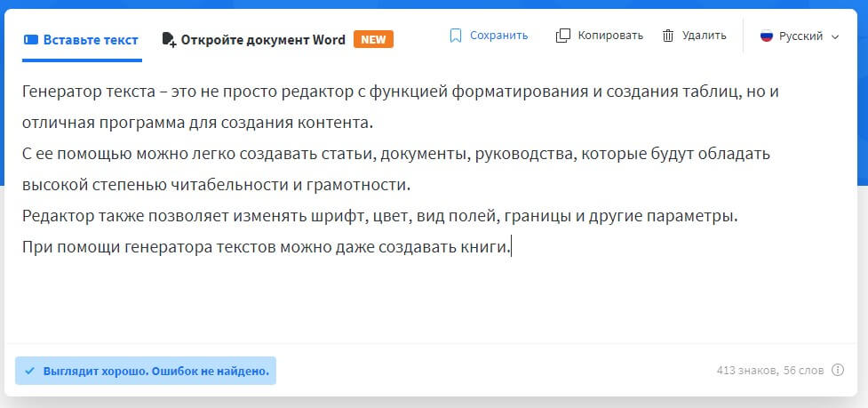The image size is (868, 408).
Task: Click the Копировать label
Action: tap(610, 36)
